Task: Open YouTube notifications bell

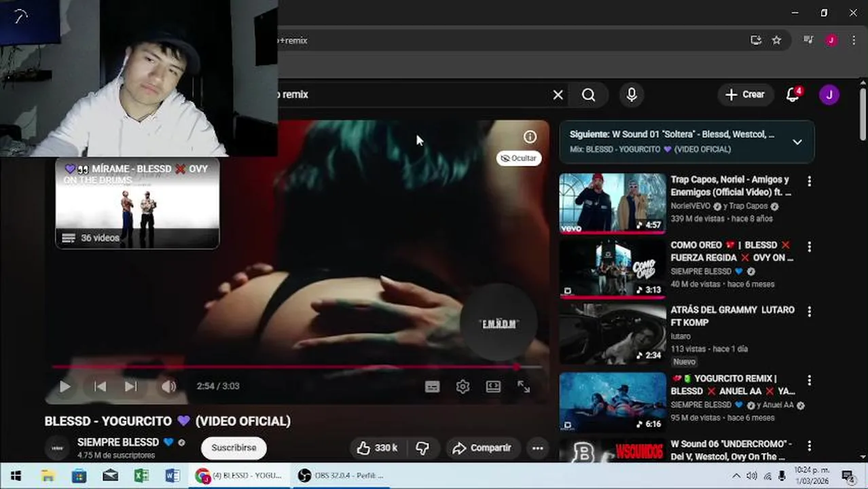Action: tap(793, 95)
